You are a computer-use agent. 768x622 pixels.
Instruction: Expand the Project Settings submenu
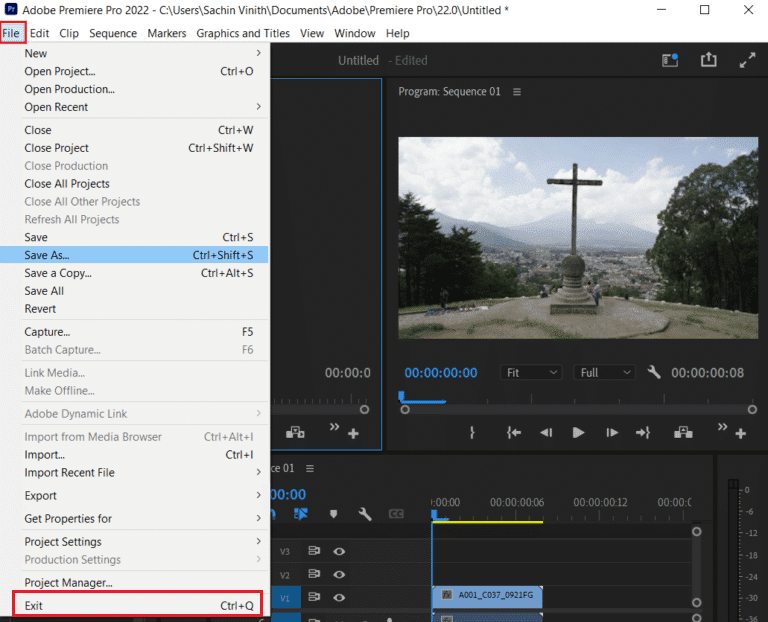pyautogui.click(x=135, y=542)
